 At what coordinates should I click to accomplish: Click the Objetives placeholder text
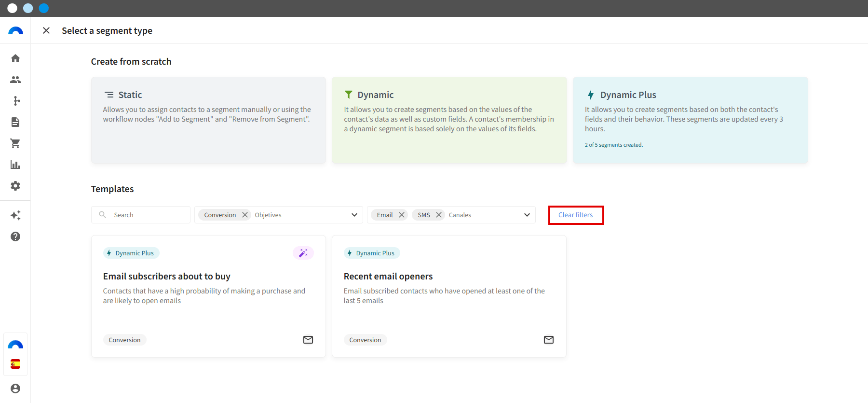tap(268, 215)
